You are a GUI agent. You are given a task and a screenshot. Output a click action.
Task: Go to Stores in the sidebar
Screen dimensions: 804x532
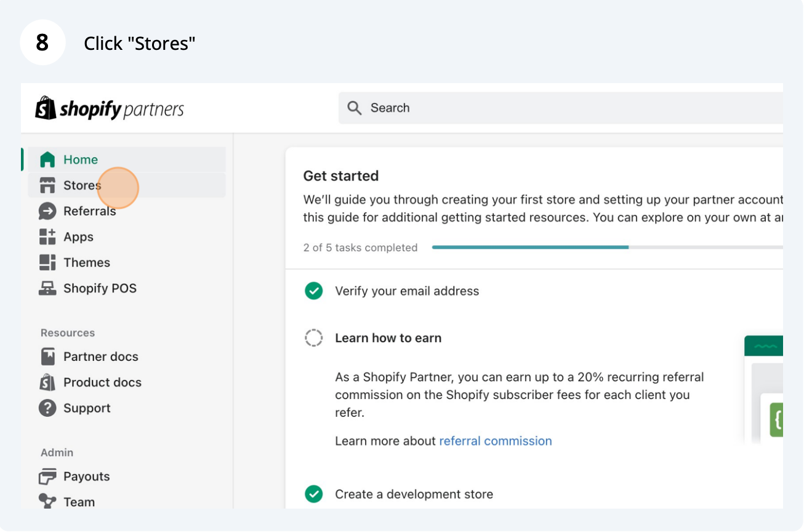(x=127, y=185)
